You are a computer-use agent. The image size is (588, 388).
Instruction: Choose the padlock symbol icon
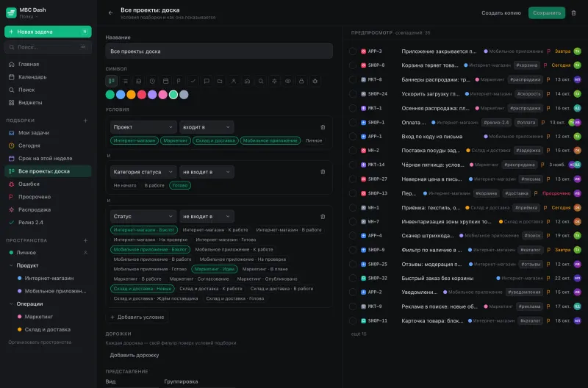click(x=301, y=81)
